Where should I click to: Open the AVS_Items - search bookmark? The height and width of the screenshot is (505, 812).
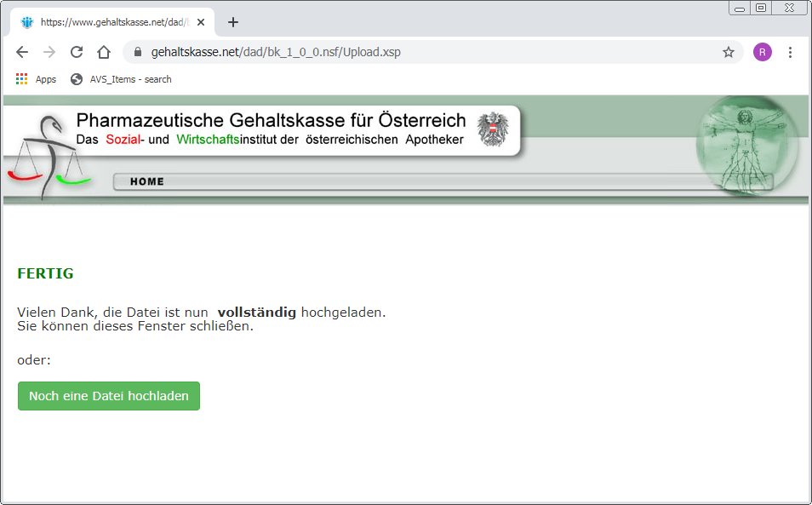click(121, 79)
